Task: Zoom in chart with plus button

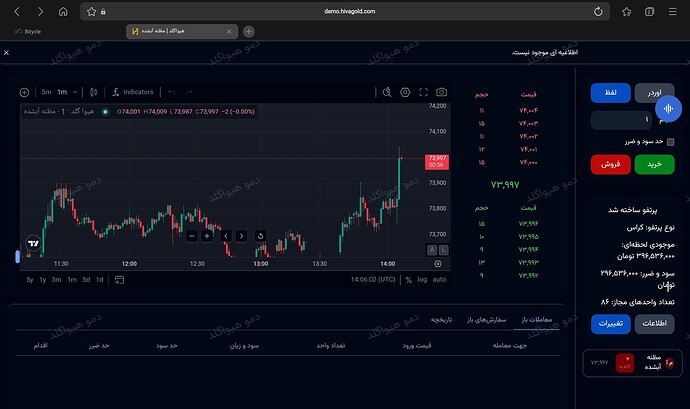Action: (x=207, y=236)
